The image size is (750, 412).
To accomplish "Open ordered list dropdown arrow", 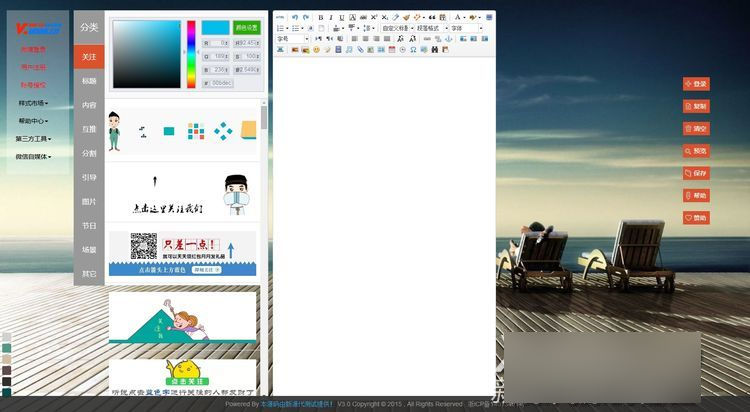I will (x=287, y=28).
